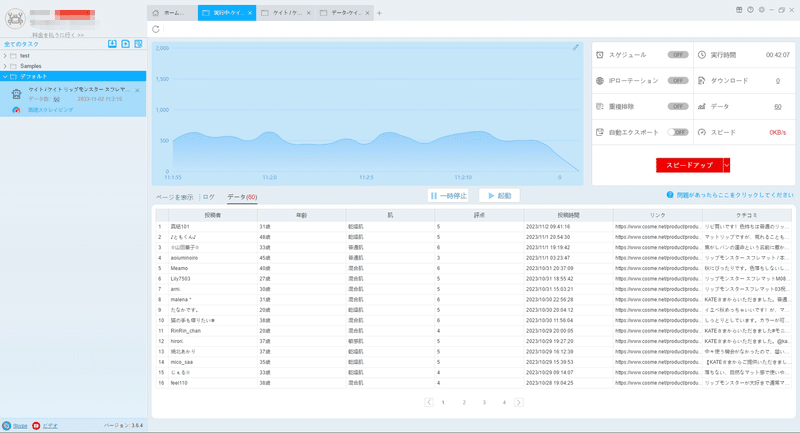Screen dimensions: 800x433
Task: Open the ビデオ link at the bottom
Action: (50, 425)
